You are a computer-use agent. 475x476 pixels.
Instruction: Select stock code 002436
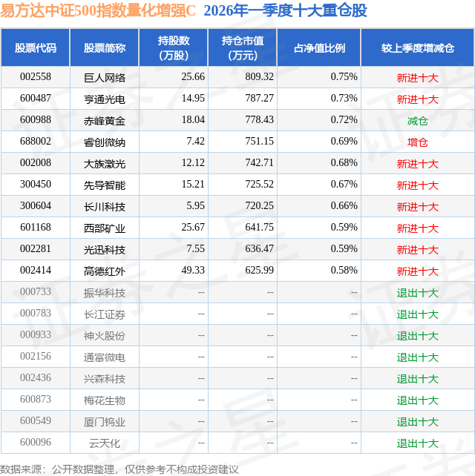click(36, 378)
